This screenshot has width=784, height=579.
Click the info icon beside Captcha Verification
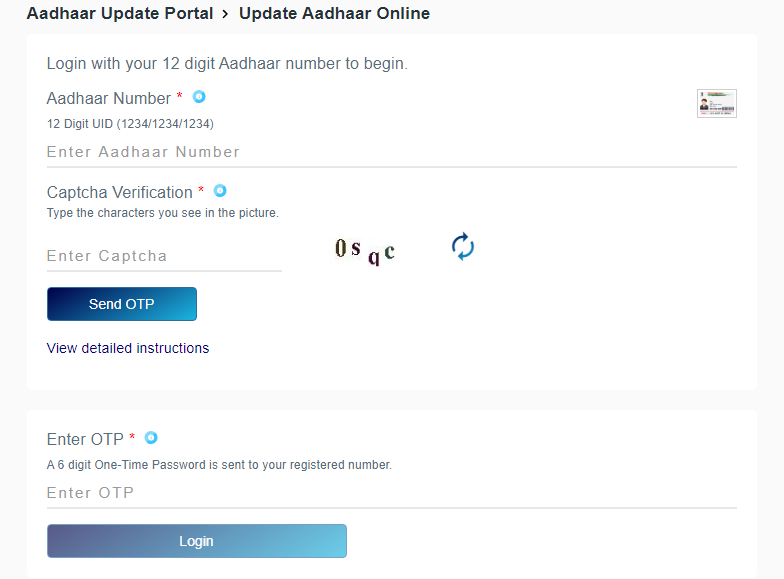point(220,190)
